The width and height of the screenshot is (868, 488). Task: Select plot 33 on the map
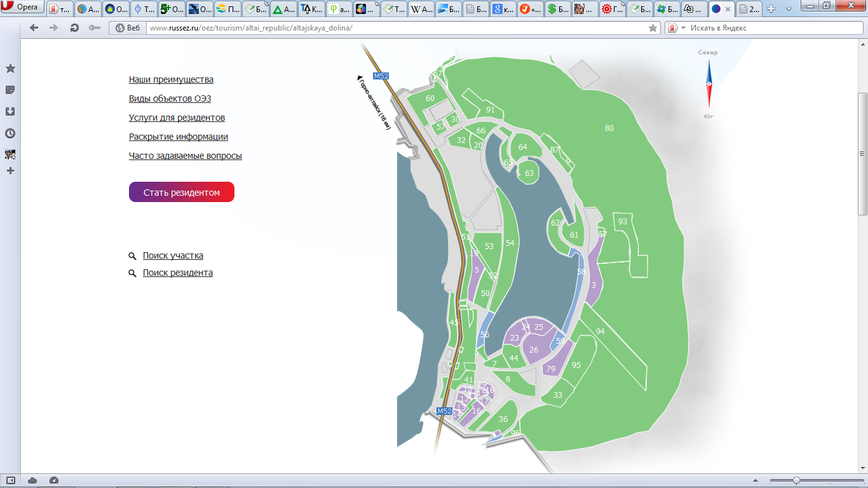point(558,395)
